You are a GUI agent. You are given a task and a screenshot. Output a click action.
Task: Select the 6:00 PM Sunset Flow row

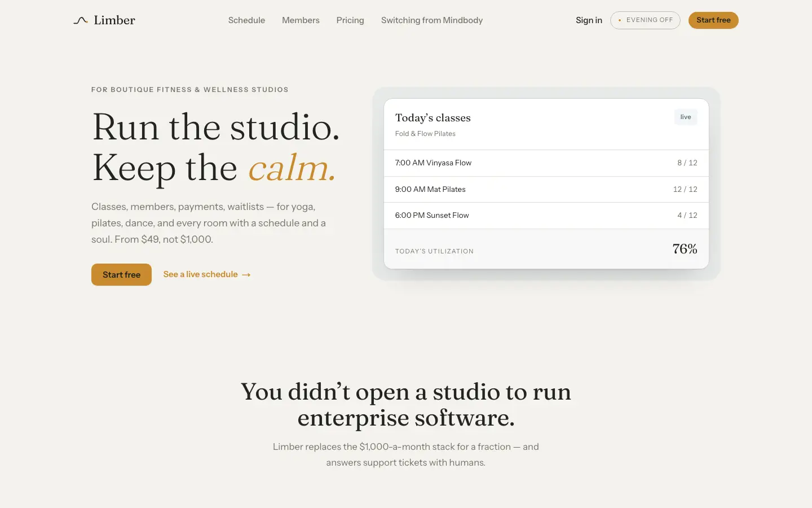pyautogui.click(x=546, y=216)
